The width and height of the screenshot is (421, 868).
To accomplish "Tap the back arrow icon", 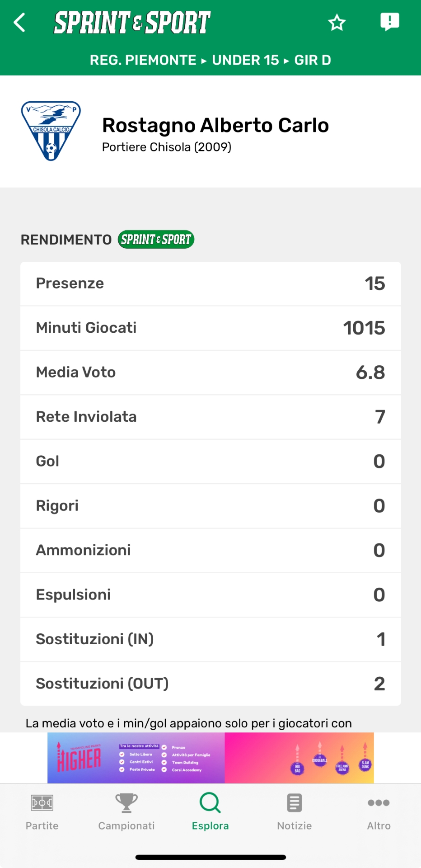I will tap(19, 22).
